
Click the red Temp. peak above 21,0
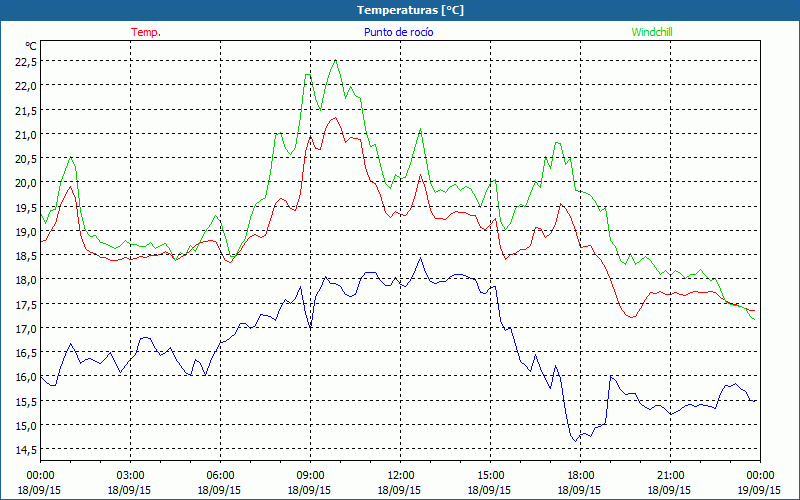point(335,118)
